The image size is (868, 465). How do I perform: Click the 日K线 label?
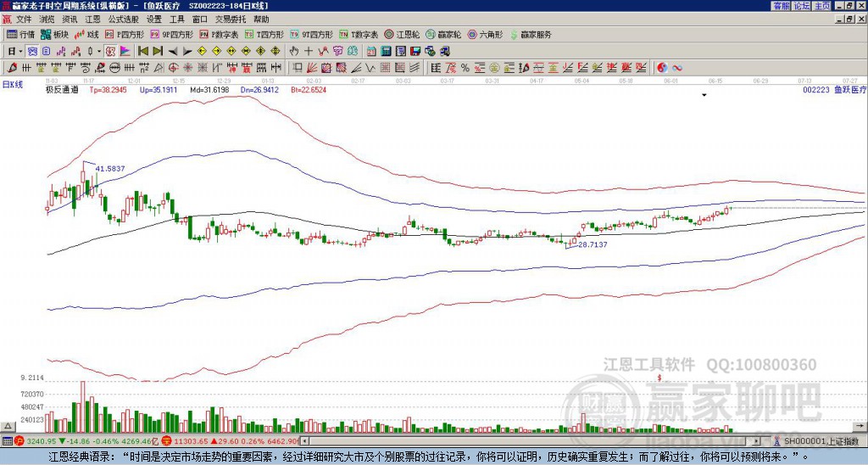coord(13,84)
